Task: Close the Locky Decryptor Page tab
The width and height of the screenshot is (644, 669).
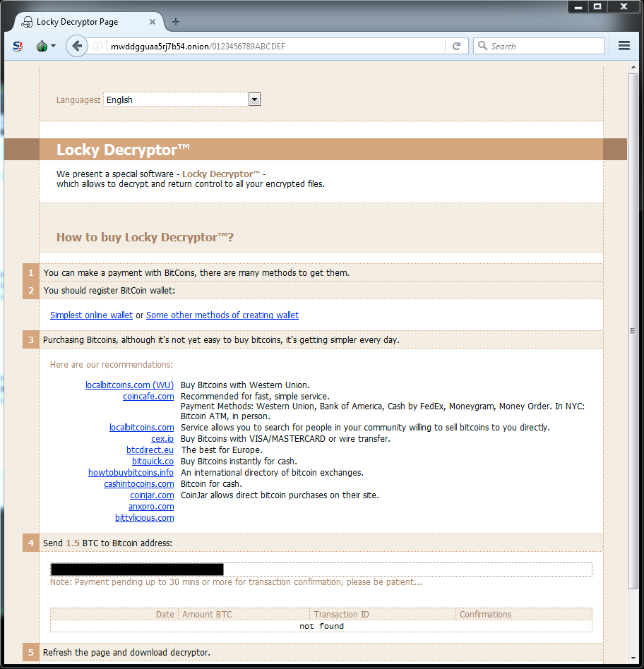Action: (x=153, y=22)
